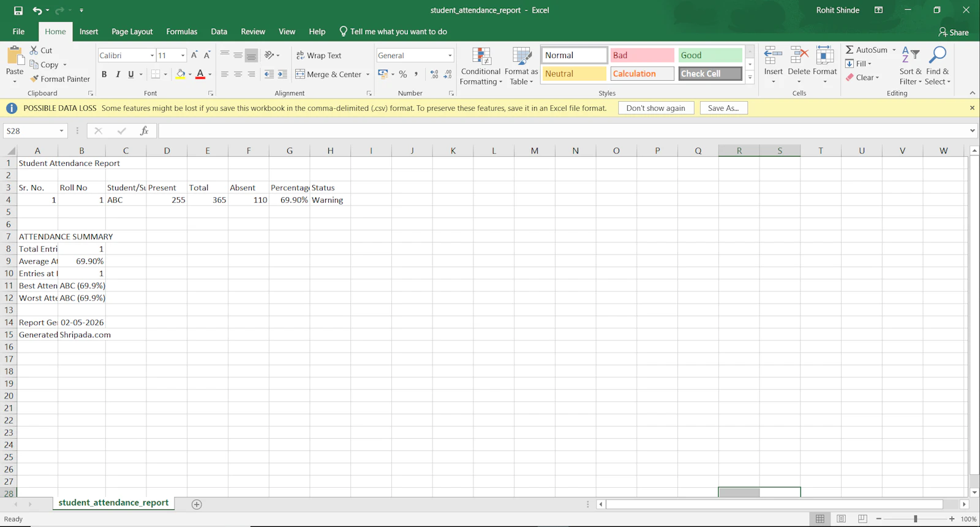Toggle Italic formatting
Viewport: 980px width, 527px height.
click(x=118, y=74)
